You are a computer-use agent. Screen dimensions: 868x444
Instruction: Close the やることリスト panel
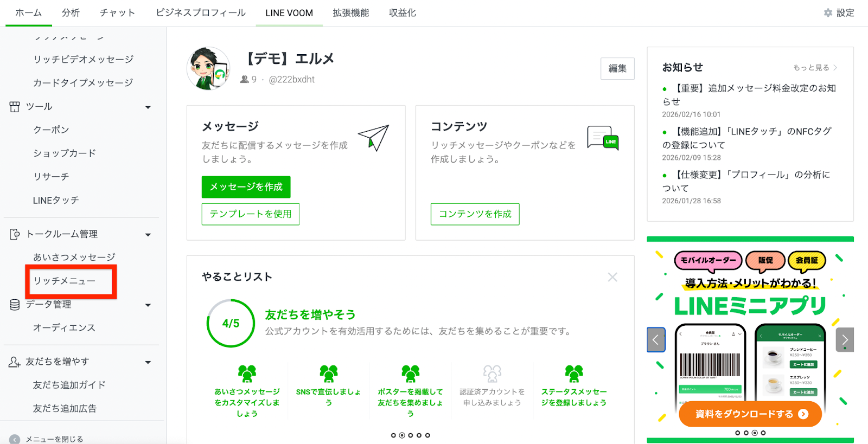point(612,277)
